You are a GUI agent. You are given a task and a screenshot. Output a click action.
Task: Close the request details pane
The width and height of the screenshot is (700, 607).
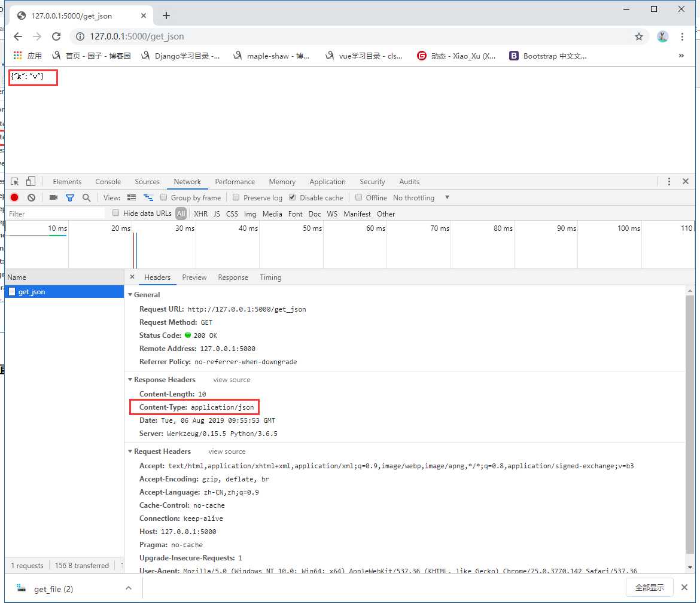click(x=132, y=277)
